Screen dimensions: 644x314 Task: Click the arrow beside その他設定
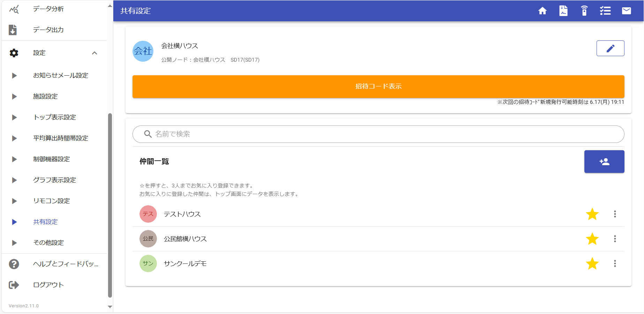pos(14,243)
